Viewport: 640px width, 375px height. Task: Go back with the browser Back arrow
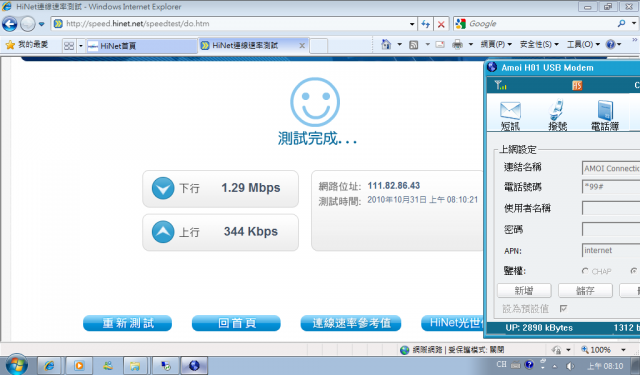point(10,24)
